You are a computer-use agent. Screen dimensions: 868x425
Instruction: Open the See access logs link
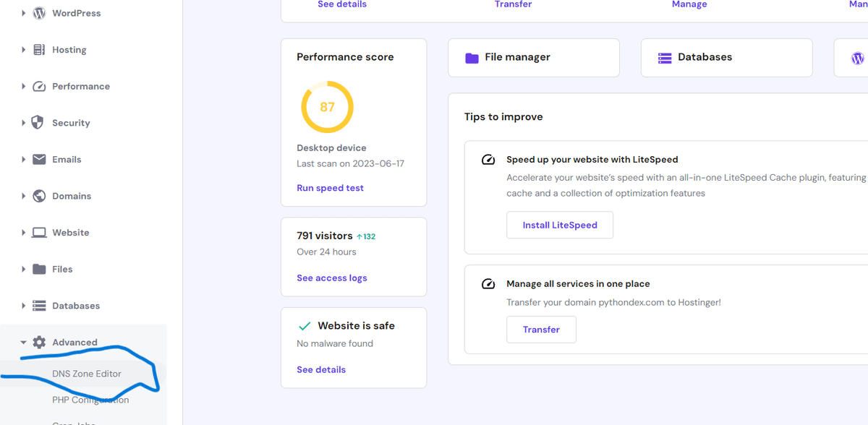[x=331, y=278]
